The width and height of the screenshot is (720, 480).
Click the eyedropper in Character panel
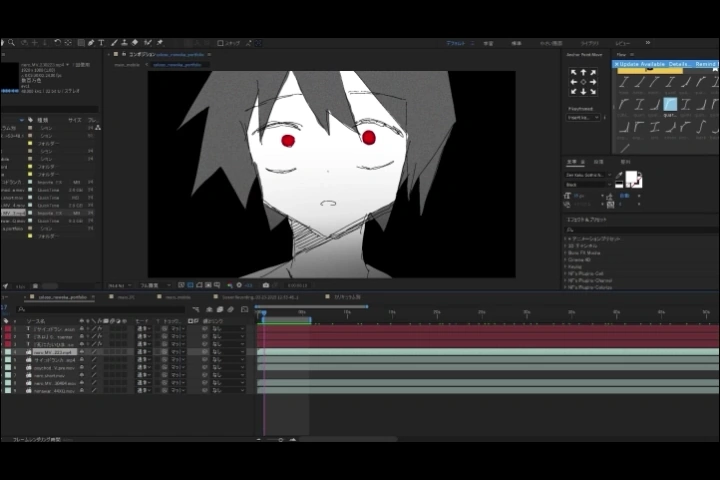[x=619, y=175]
